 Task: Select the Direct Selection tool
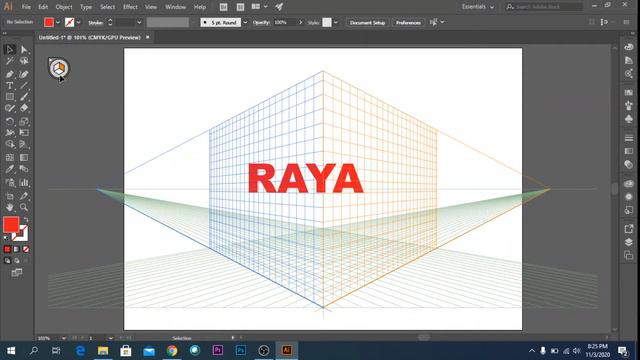(x=24, y=50)
